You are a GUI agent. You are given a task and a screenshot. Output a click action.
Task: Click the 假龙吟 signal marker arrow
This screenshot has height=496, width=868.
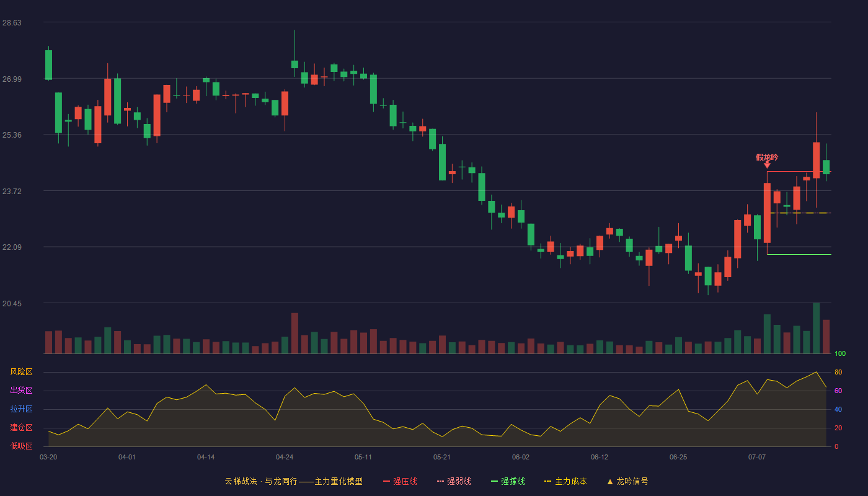coord(767,164)
